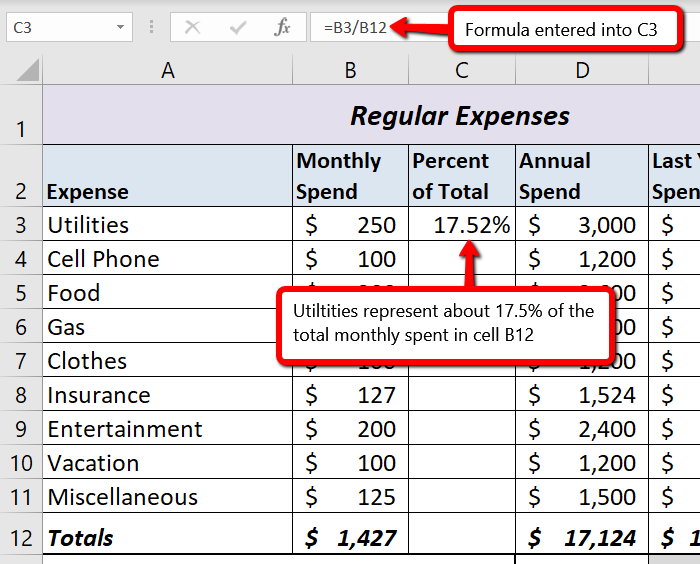Click Vacation annual spend $1,200
This screenshot has height=564, width=700.
point(582,462)
